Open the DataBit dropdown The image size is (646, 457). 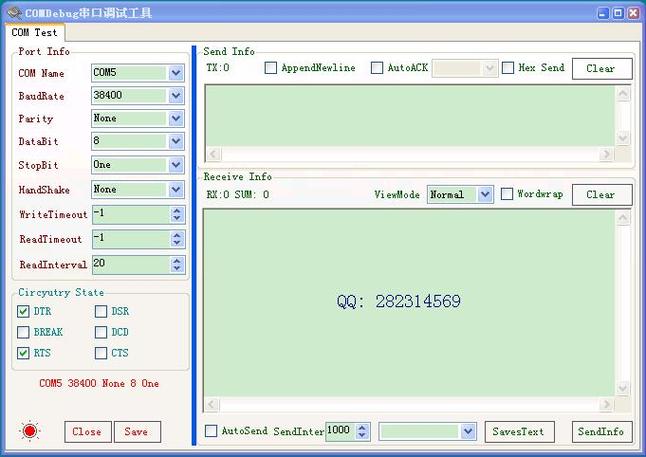pyautogui.click(x=176, y=141)
